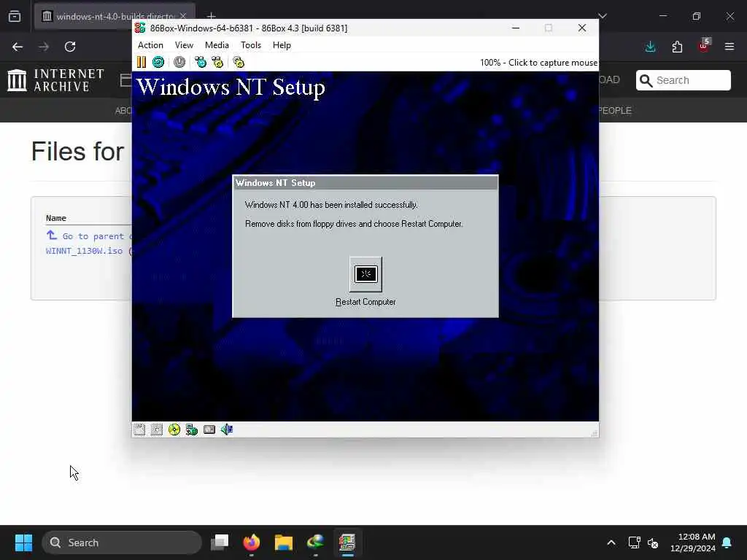The image size is (747, 560).
Task: Click the CD-ROM disc status icon
Action: tap(174, 429)
